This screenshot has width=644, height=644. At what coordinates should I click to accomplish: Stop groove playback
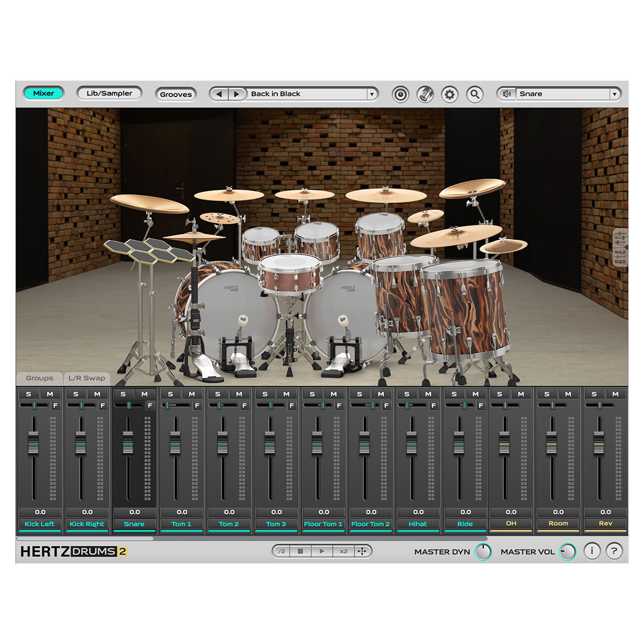coord(301,551)
